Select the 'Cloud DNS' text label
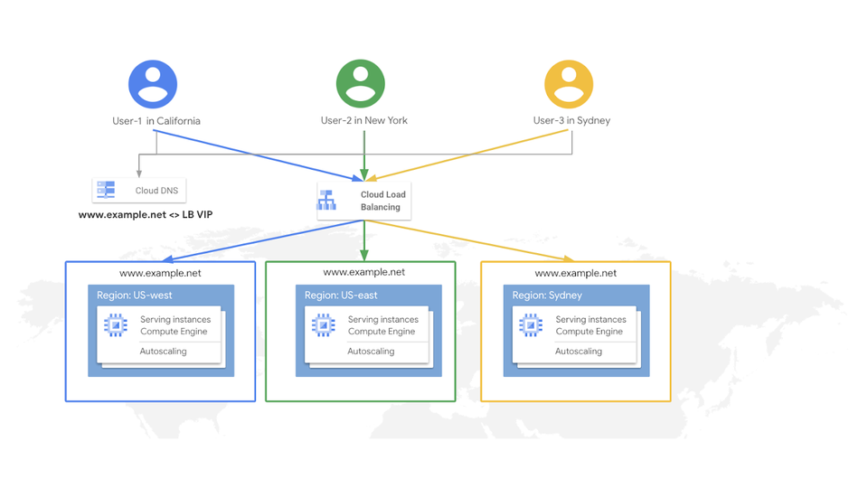The height and width of the screenshot is (488, 868). pos(156,191)
